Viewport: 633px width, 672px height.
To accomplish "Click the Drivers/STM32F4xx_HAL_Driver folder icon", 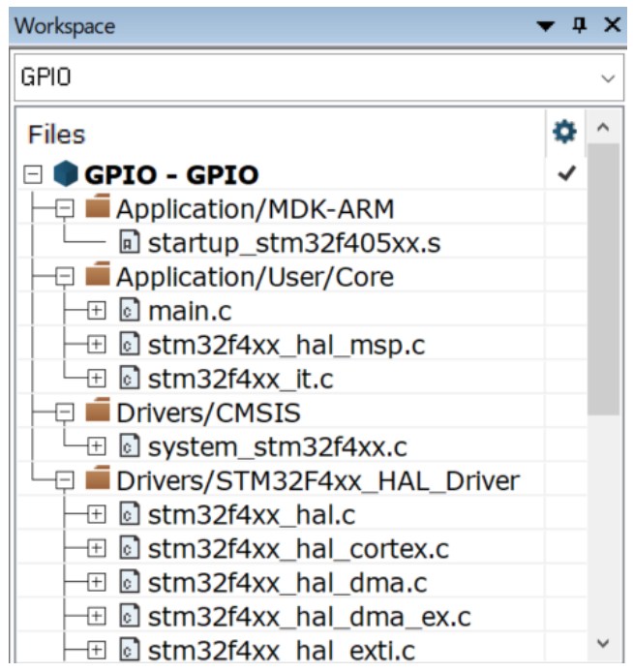I will tap(99, 481).
